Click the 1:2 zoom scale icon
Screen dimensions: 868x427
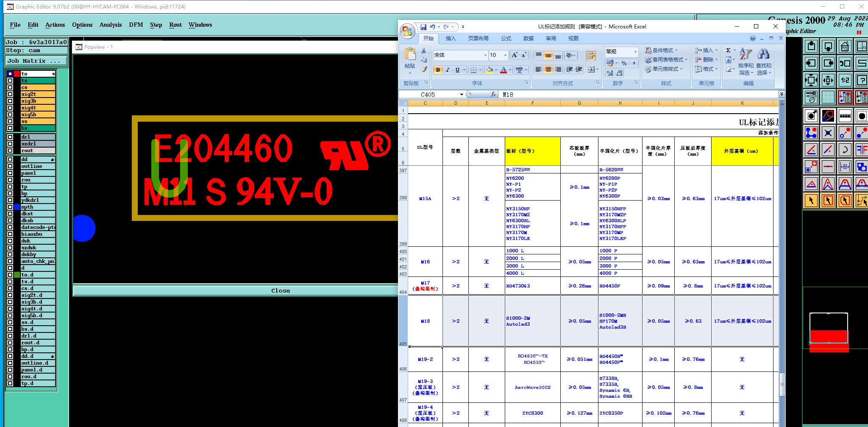pos(845,80)
